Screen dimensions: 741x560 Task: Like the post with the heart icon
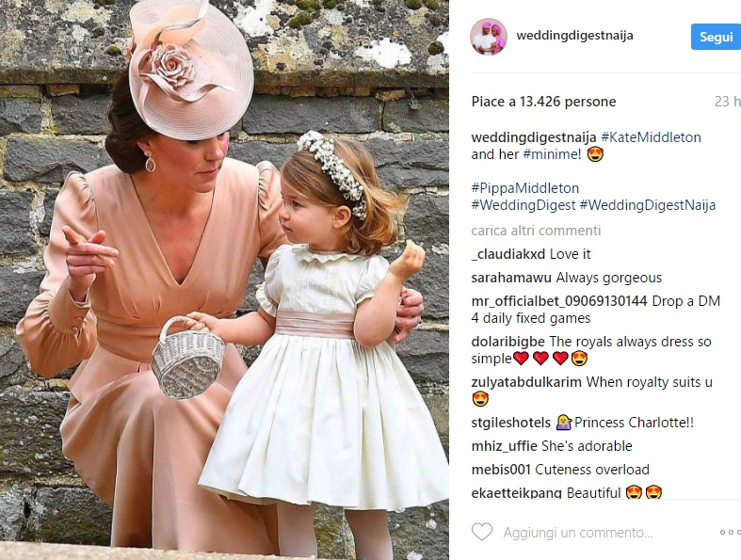click(482, 532)
